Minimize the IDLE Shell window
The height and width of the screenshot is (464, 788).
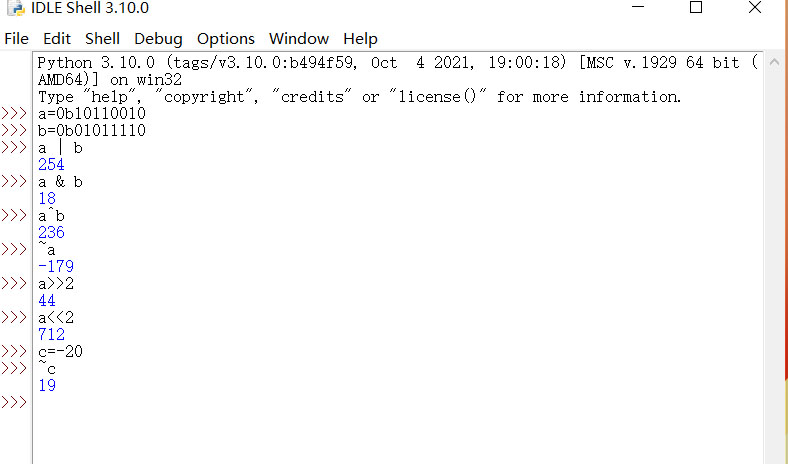[x=638, y=7]
